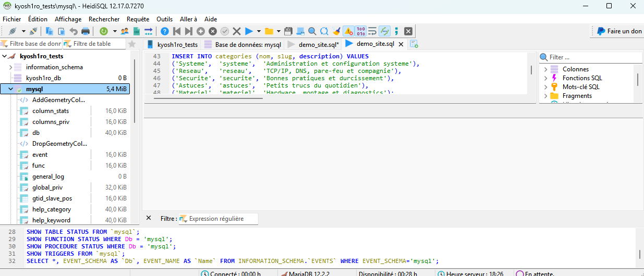Expand Fonctions SQL in helper panel
This screenshot has height=276, width=644.
click(545, 78)
